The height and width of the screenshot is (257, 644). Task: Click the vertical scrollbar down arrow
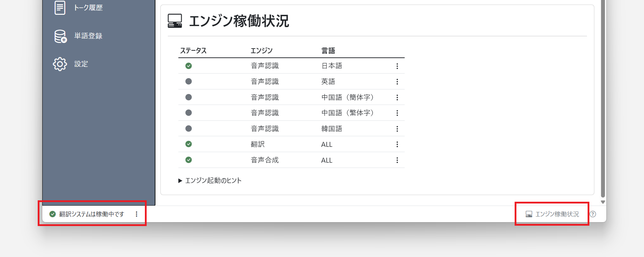603,202
